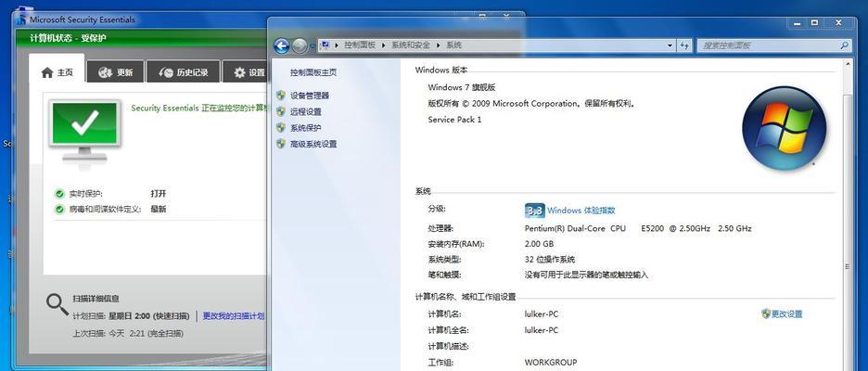Expand the arrow after 系统和安全 breadcrumb
This screenshot has height=371, width=868.
point(439,45)
